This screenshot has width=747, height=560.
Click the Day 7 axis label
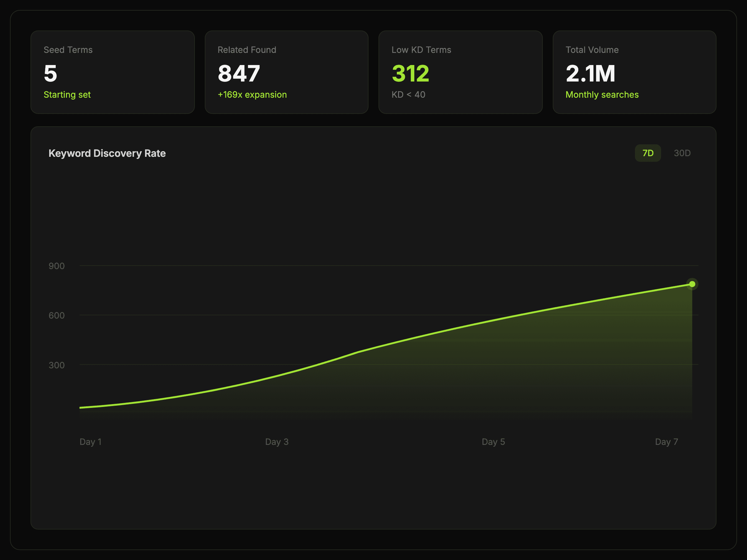coord(666,442)
